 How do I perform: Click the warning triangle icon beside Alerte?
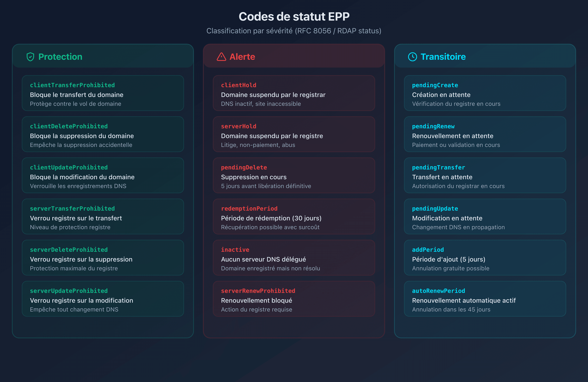coord(221,57)
